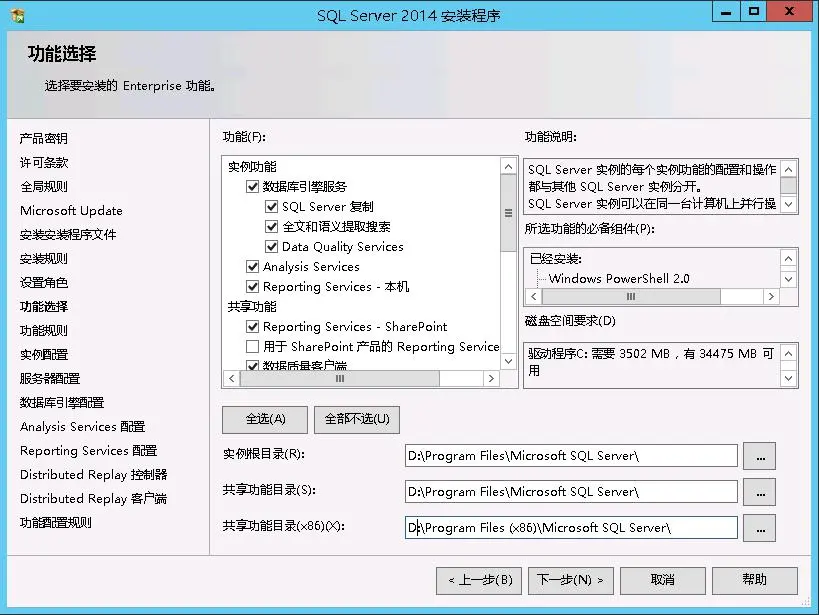819x615 pixels.
Task: Proceed with 下一步(N) button
Action: (x=570, y=581)
